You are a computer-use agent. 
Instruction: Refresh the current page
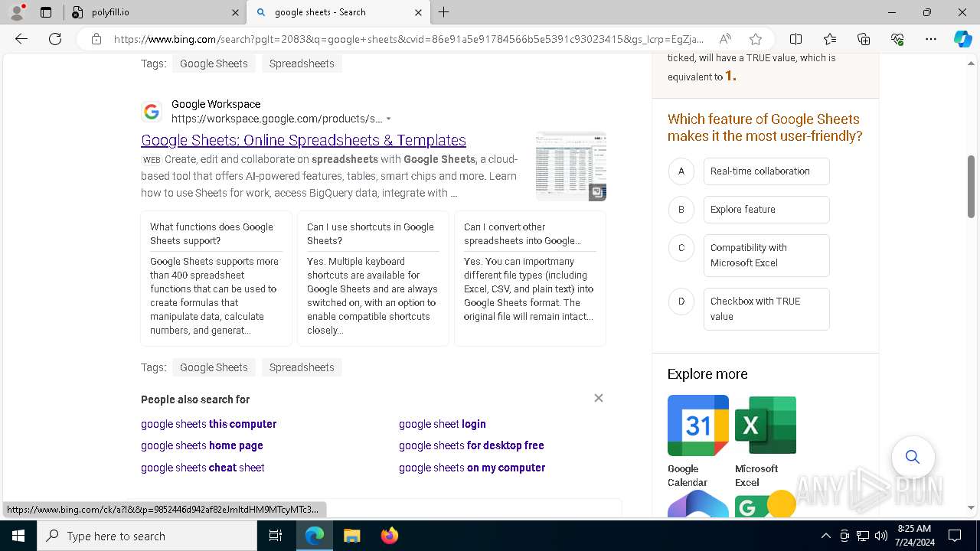(55, 39)
